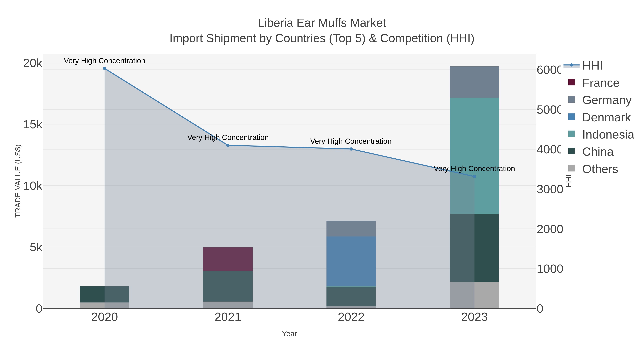The image size is (644, 362).
Task: Click the Denmark blue legend swatch
Action: pos(572,117)
